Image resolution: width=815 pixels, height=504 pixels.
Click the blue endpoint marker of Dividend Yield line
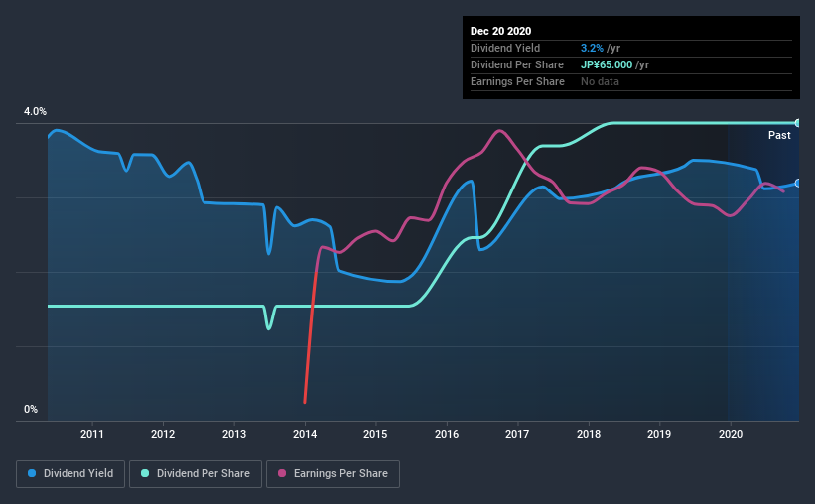tap(798, 184)
